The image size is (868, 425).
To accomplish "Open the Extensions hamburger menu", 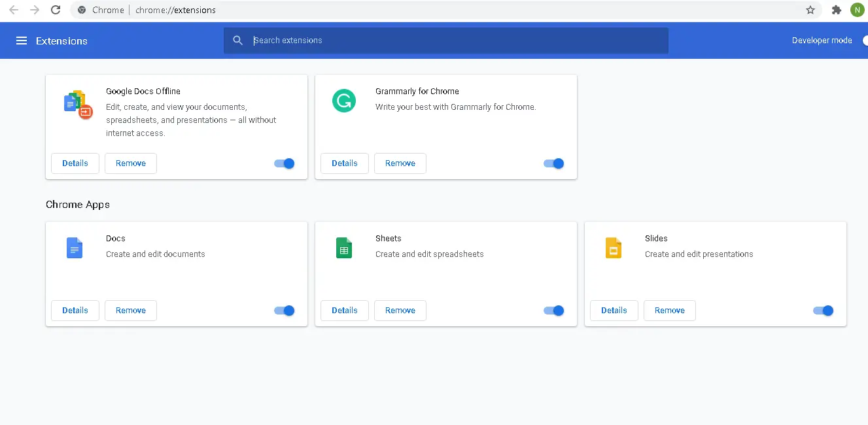I will point(22,40).
